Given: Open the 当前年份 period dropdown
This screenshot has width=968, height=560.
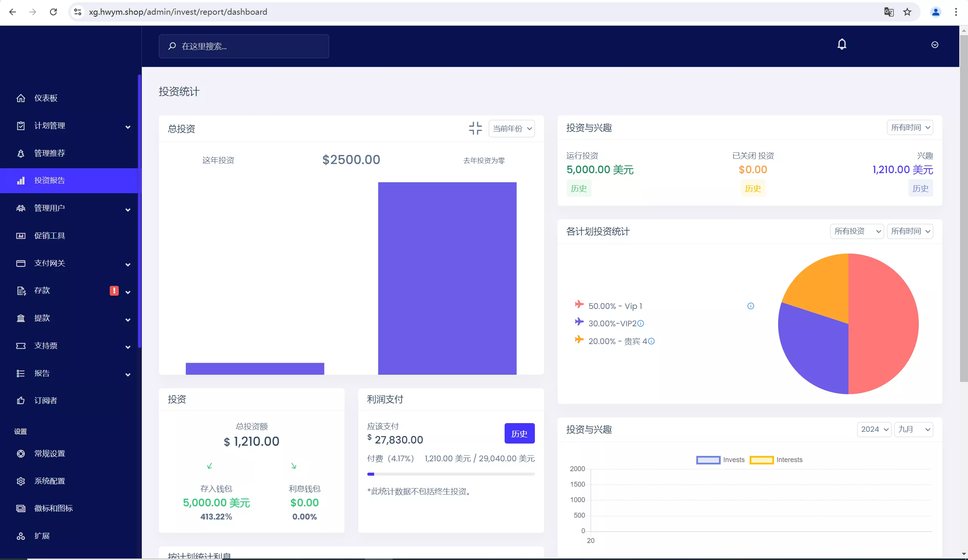Looking at the screenshot, I should click(511, 129).
